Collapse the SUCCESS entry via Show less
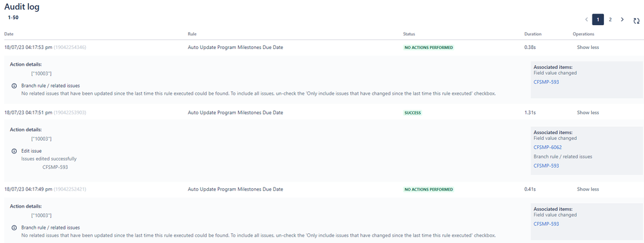644x243 pixels. coord(588,112)
